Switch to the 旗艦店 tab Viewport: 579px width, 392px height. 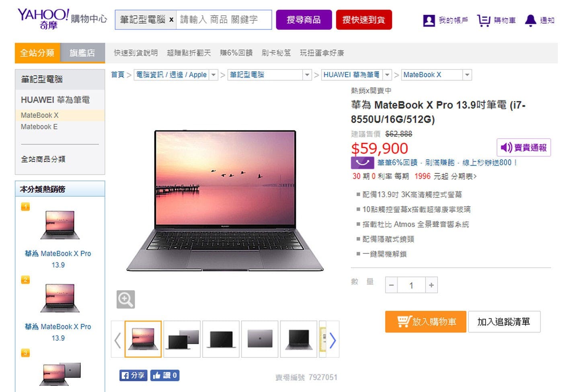click(82, 53)
